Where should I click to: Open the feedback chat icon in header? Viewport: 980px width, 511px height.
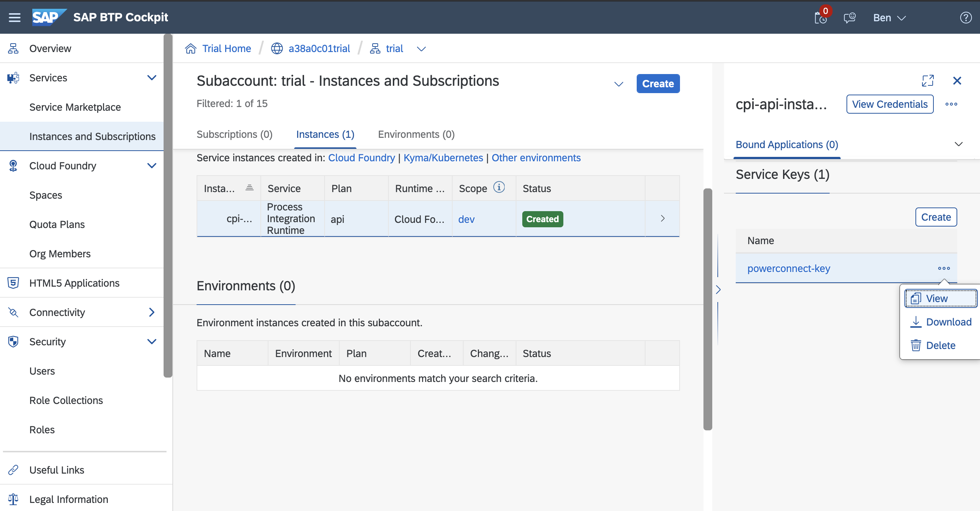tap(849, 18)
